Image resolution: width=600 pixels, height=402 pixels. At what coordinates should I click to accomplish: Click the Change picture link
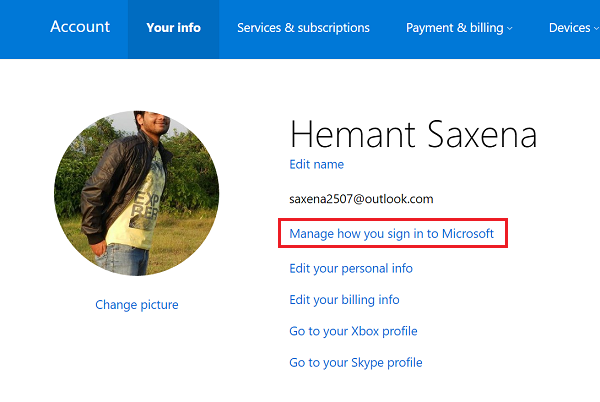(x=137, y=304)
